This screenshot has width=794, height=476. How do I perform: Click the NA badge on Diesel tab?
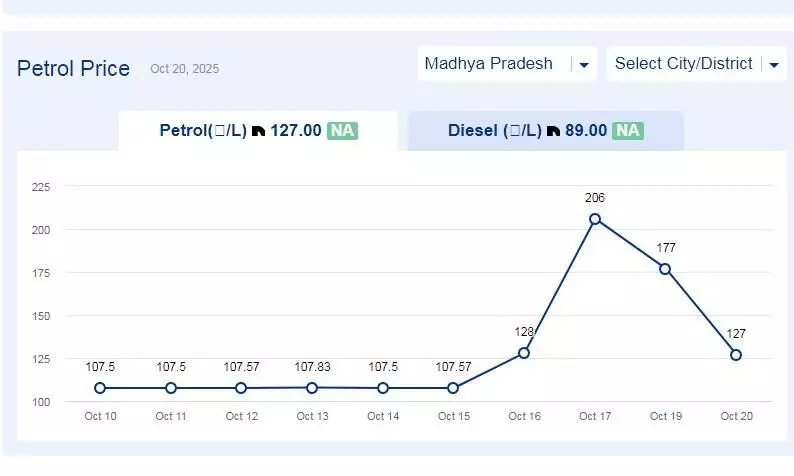(628, 131)
